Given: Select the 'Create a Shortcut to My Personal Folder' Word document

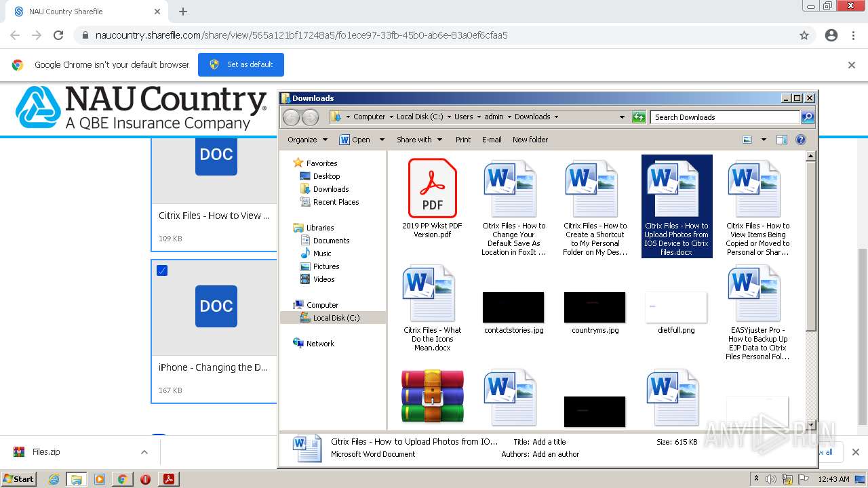Looking at the screenshot, I should tap(595, 207).
